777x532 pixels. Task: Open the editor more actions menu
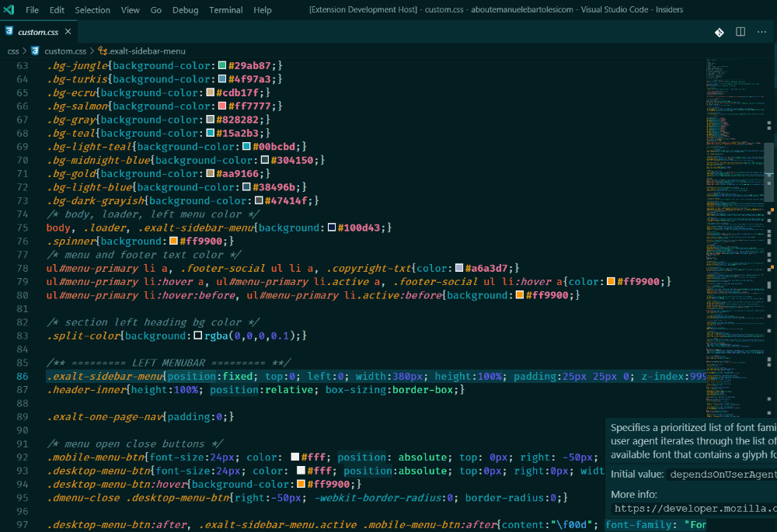(x=761, y=32)
